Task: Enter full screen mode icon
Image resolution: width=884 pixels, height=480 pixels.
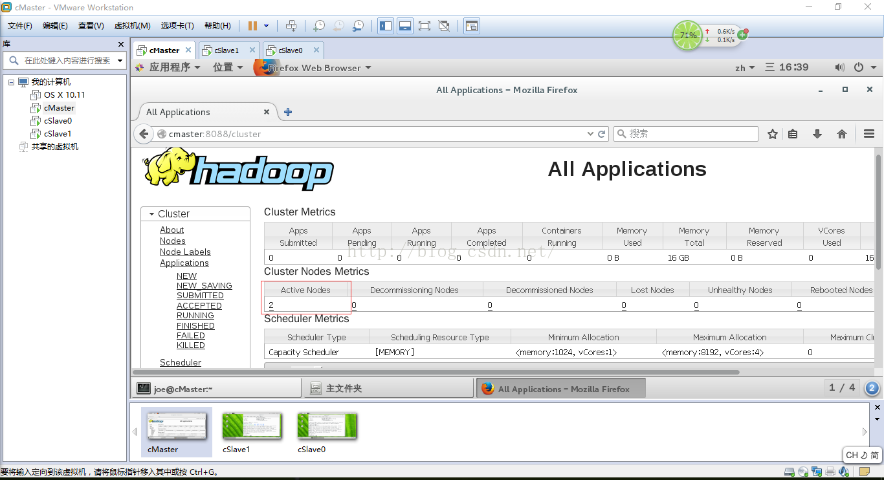Action: coord(425,26)
